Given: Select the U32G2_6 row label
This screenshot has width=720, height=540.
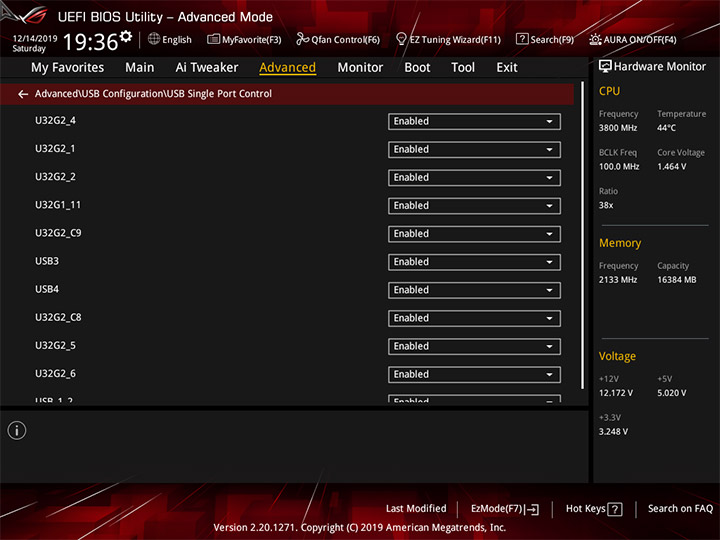Looking at the screenshot, I should [56, 374].
